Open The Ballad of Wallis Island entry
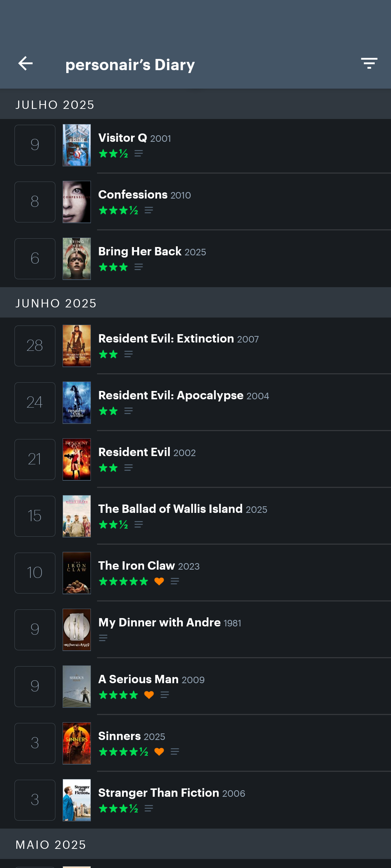391x868 pixels. (195, 516)
